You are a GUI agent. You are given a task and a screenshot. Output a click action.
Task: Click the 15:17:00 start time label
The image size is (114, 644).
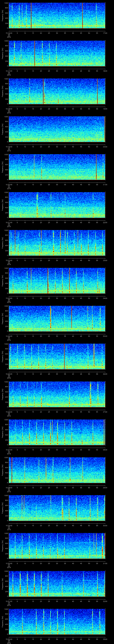click(x=9, y=71)
